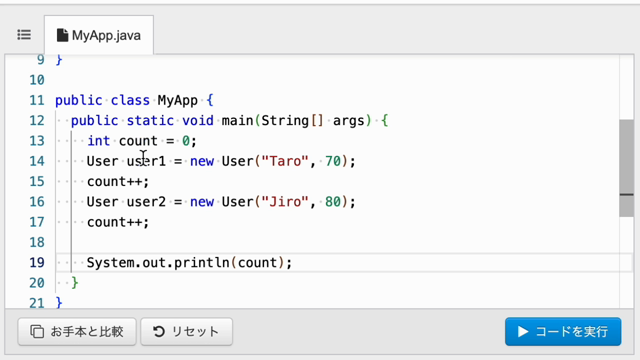Click the closing brace on line 20

point(75,282)
